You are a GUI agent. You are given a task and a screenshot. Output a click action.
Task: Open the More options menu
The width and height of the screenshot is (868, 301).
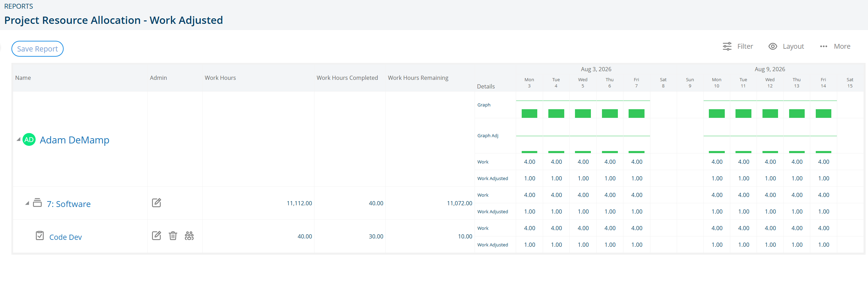[835, 46]
